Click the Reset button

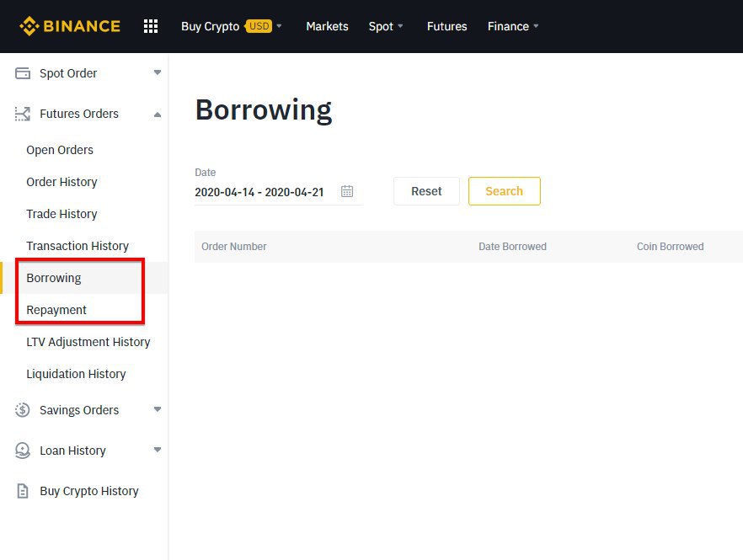point(426,191)
